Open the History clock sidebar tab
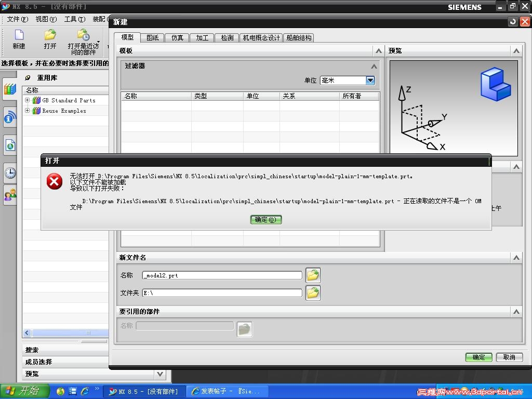This screenshot has height=399, width=532. [x=10, y=172]
